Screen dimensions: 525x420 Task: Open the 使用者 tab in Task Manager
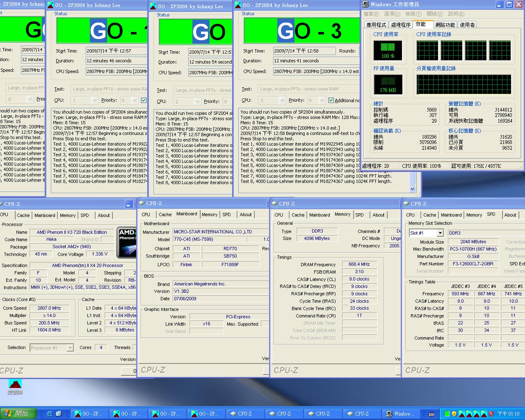(x=467, y=25)
